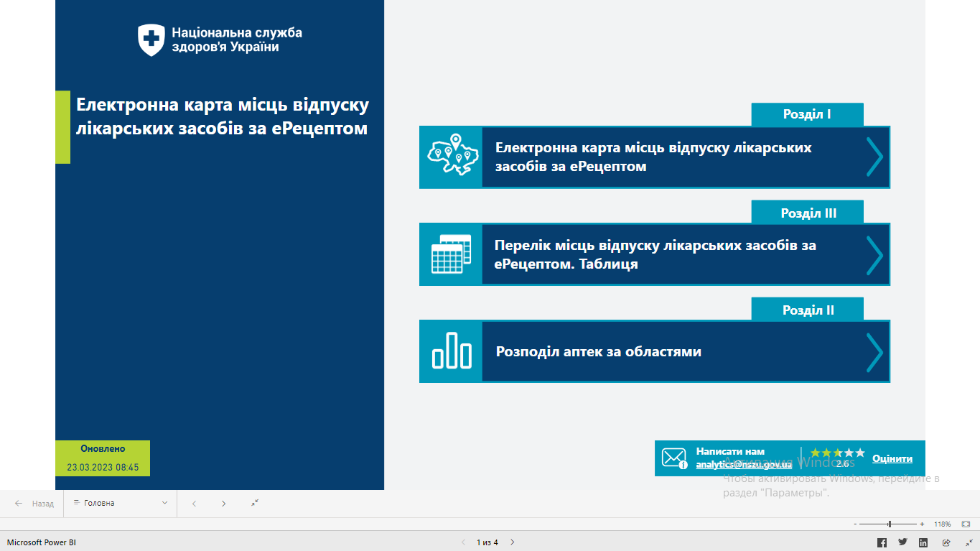Click the '1 из 4' page indicator
The image size is (980, 551).
click(x=487, y=542)
